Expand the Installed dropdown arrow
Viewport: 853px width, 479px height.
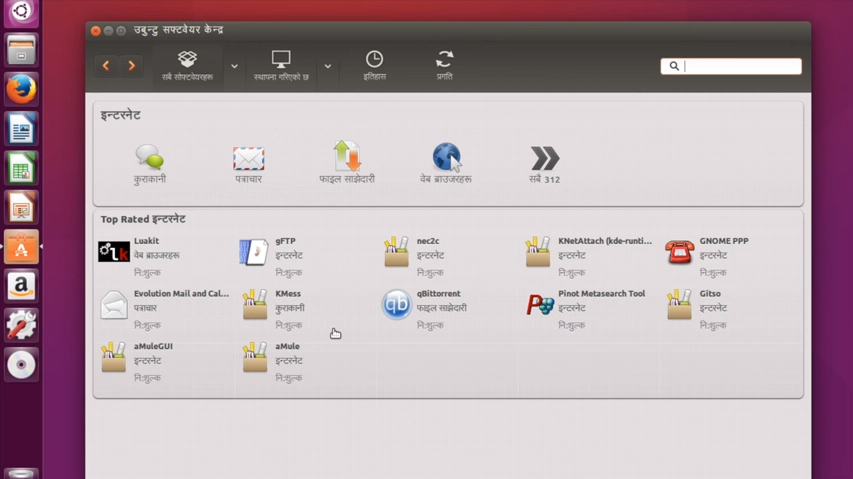point(327,66)
